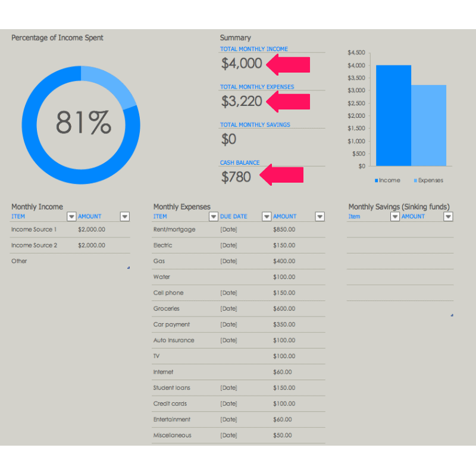Image resolution: width=476 pixels, height=476 pixels.
Task: Click the Student loans amount $150.00
Action: [284, 388]
